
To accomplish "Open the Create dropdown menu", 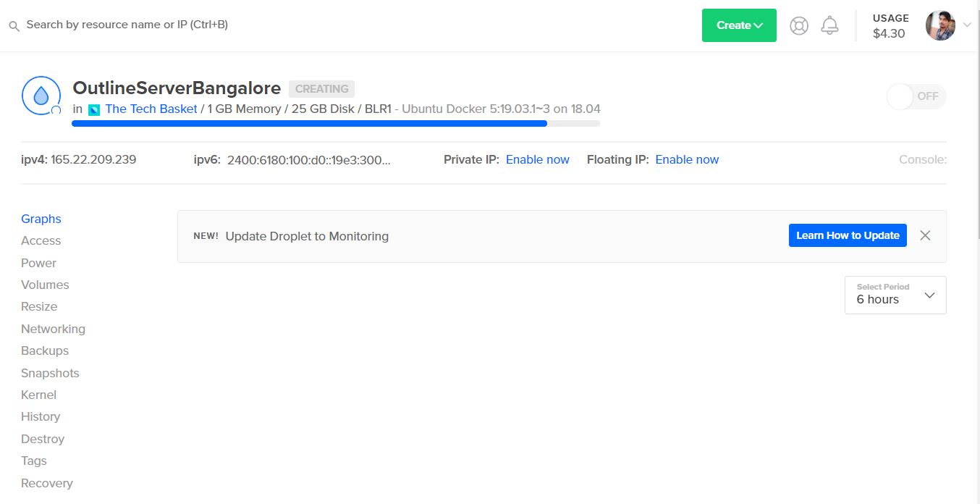I will [x=739, y=25].
